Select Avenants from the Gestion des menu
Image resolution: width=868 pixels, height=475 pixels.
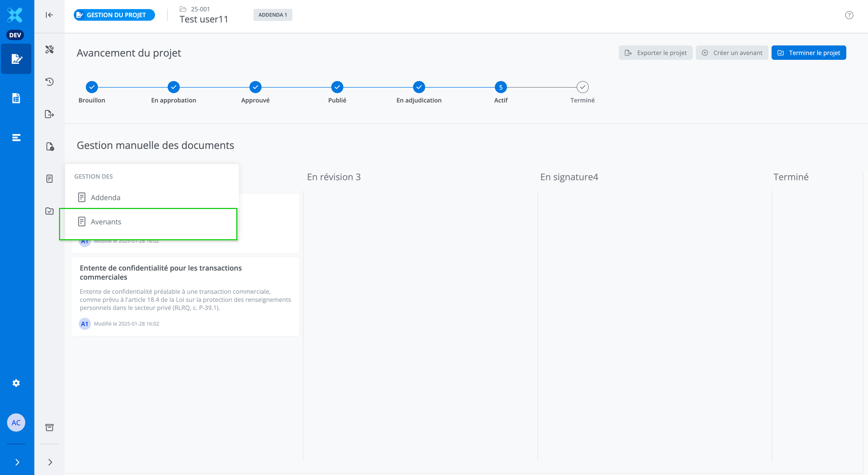pos(106,222)
